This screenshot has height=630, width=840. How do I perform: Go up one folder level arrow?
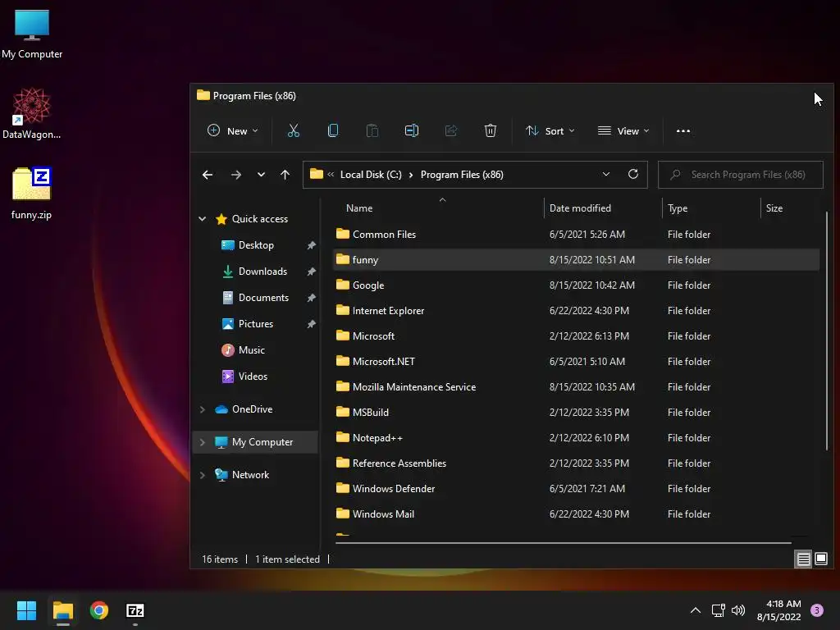tap(285, 175)
